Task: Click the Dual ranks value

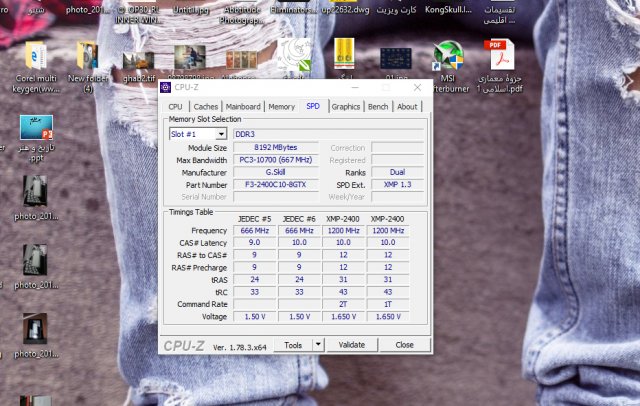Action: pyautogui.click(x=397, y=172)
